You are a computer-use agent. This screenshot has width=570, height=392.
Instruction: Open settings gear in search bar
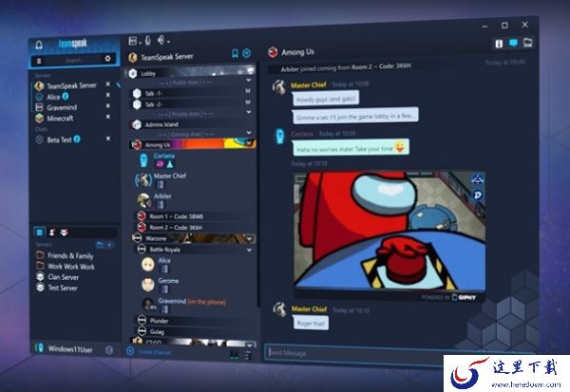click(107, 58)
